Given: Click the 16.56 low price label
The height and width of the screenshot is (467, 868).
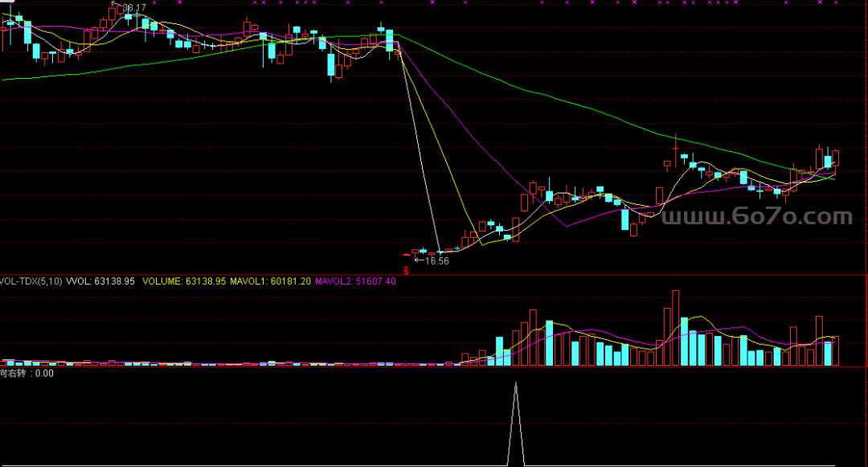Looking at the screenshot, I should coord(437,261).
